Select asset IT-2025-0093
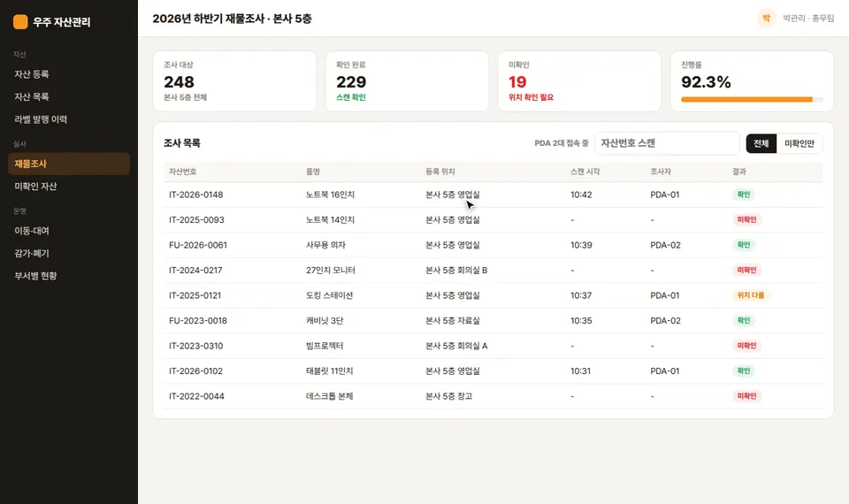849x504 pixels. (x=196, y=220)
